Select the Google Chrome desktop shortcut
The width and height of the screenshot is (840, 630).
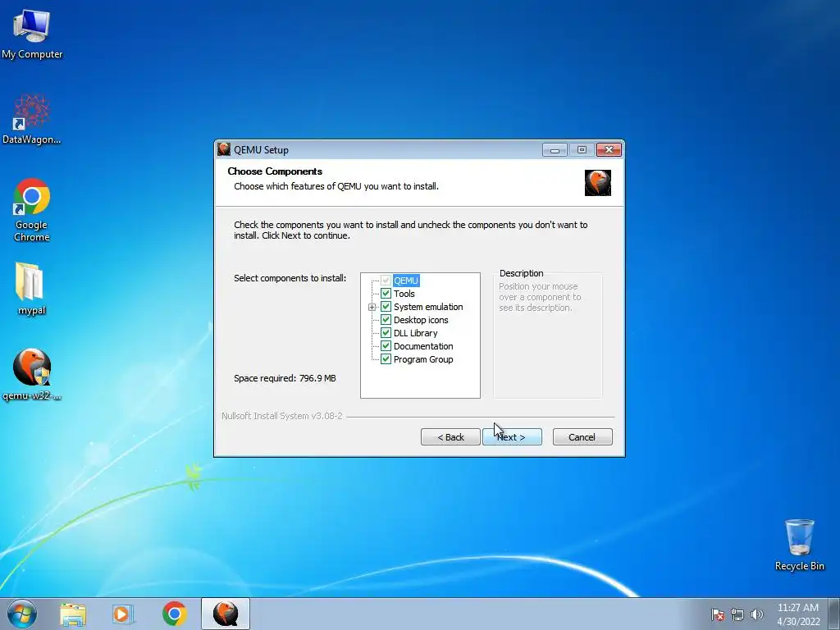tap(32, 210)
